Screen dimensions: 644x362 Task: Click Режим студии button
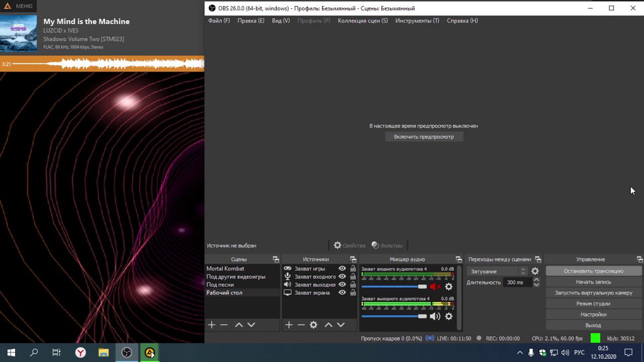[594, 304]
